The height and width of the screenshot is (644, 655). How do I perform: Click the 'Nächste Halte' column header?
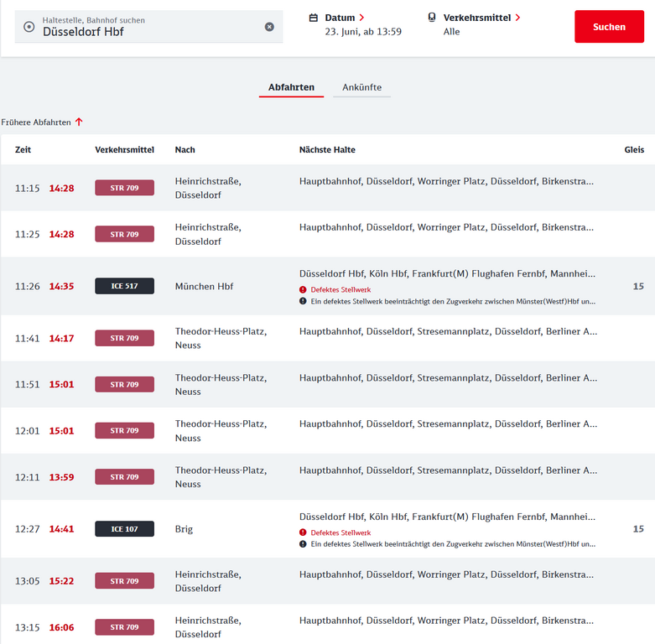pyautogui.click(x=327, y=149)
